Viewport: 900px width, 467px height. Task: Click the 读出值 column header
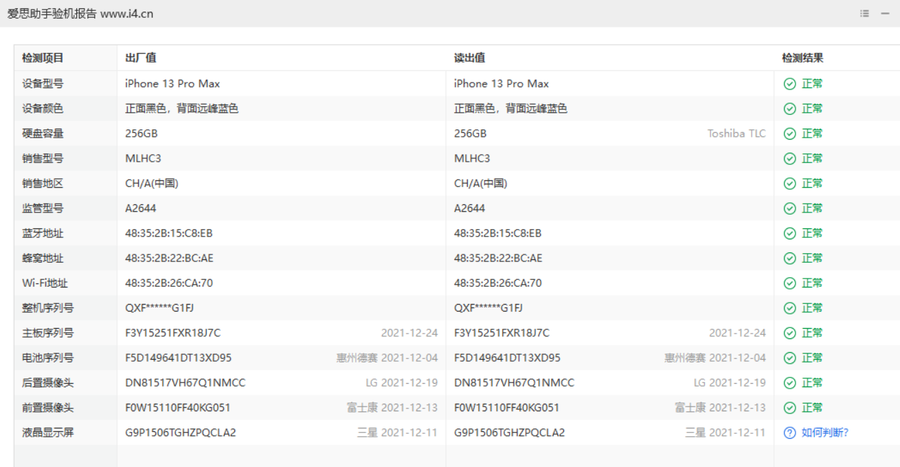click(470, 58)
